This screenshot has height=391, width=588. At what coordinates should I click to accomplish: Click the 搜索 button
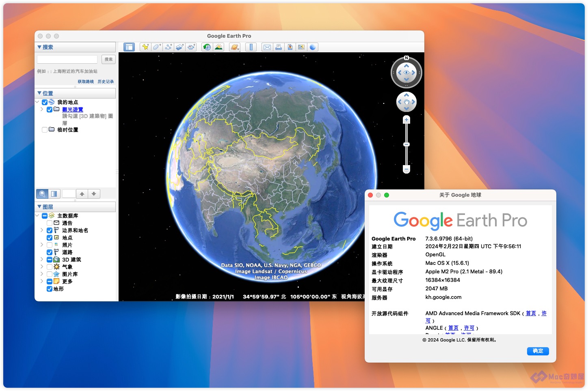pos(108,59)
